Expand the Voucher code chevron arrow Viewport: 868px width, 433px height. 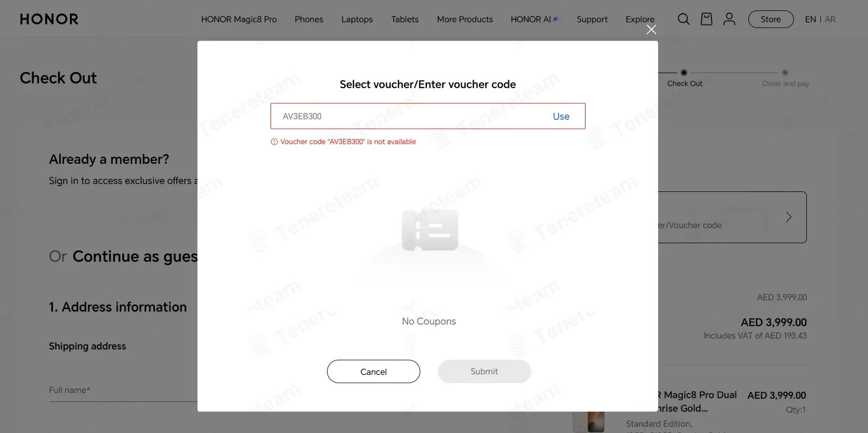click(x=788, y=217)
